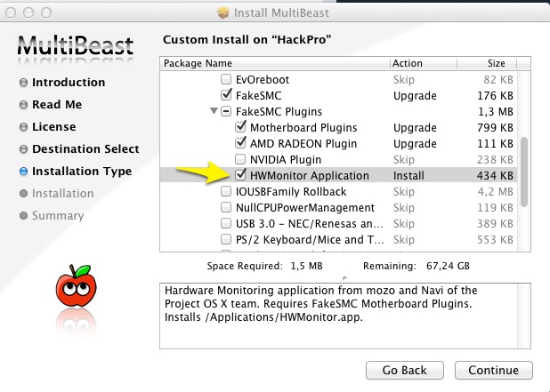
Task: Select the HWMonitor Application row label
Action: pyautogui.click(x=310, y=175)
